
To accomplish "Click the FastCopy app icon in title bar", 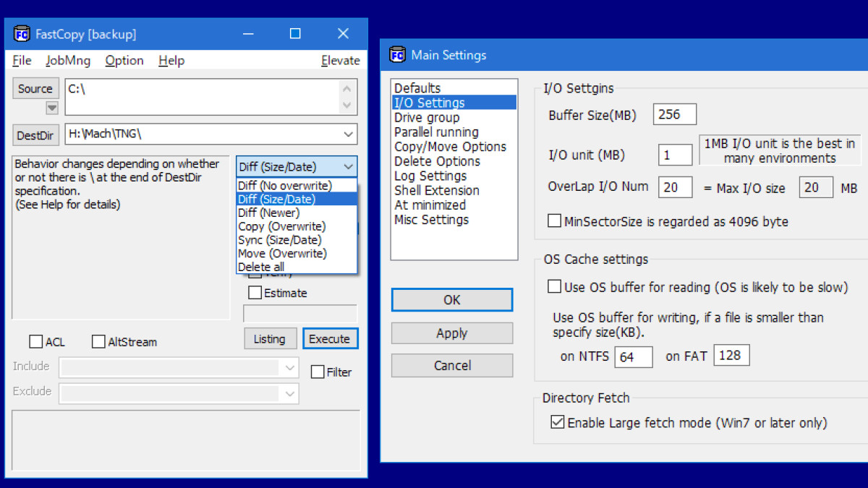I will pos(22,34).
